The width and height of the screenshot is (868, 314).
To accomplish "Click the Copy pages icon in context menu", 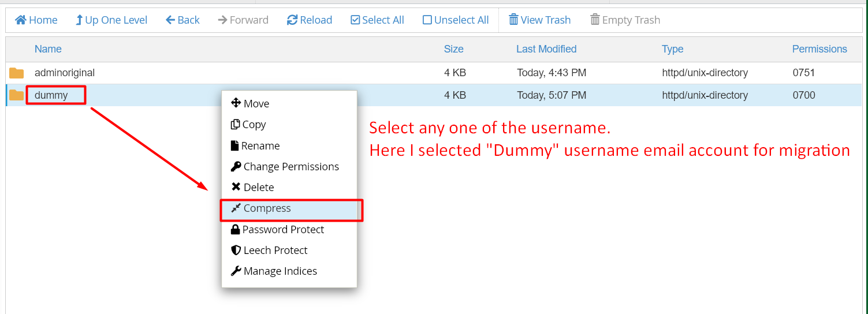I will (235, 125).
